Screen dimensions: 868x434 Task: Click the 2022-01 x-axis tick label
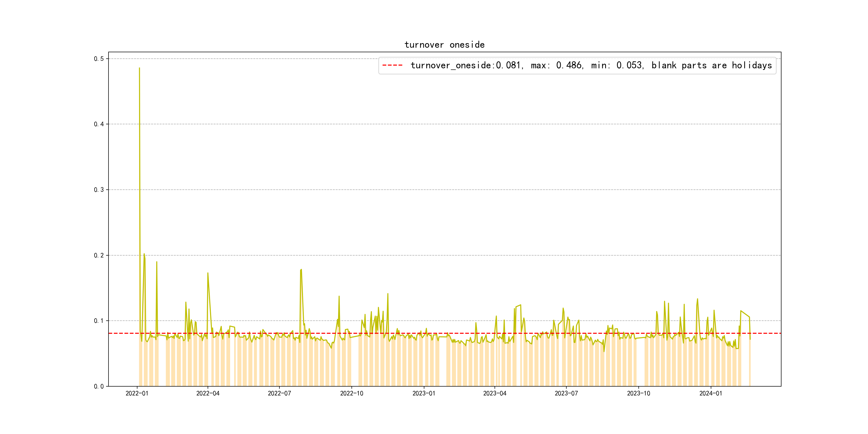point(137,393)
